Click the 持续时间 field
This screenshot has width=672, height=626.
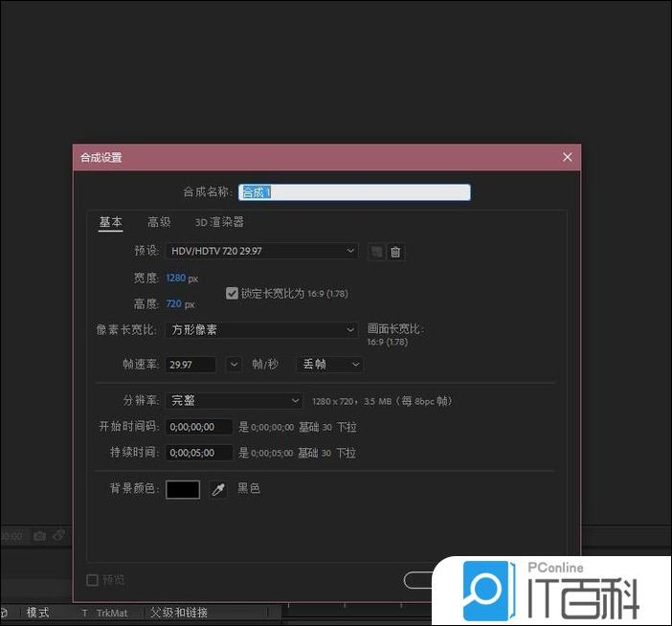(x=199, y=453)
